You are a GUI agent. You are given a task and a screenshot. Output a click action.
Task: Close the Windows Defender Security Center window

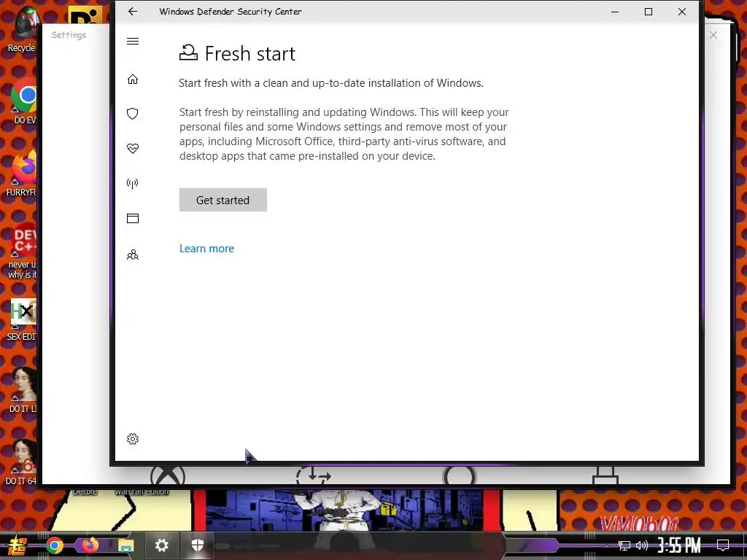pyautogui.click(x=682, y=12)
